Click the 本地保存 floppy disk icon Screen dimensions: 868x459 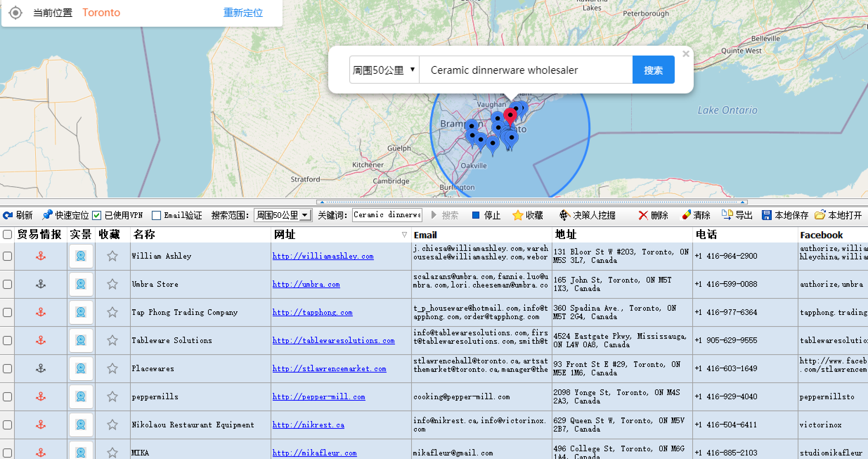[x=767, y=215]
